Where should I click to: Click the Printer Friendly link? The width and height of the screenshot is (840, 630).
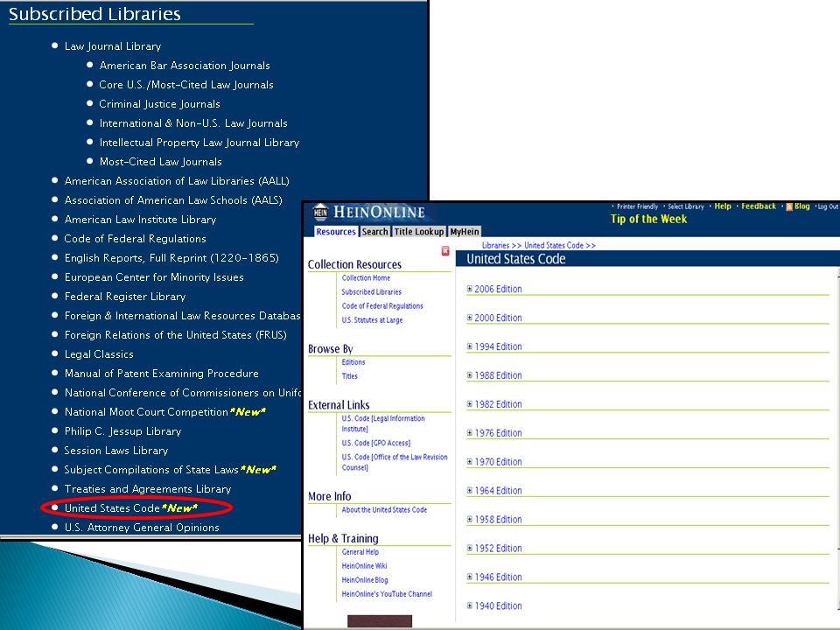tap(637, 206)
